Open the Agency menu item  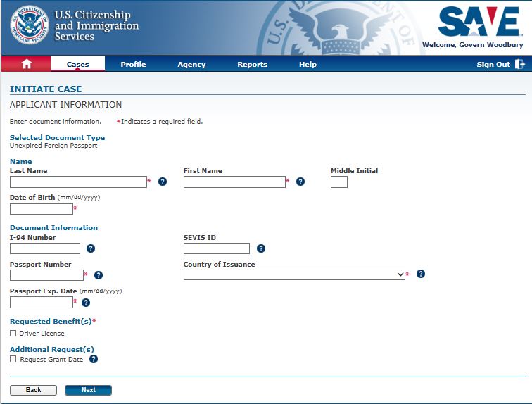click(x=191, y=64)
